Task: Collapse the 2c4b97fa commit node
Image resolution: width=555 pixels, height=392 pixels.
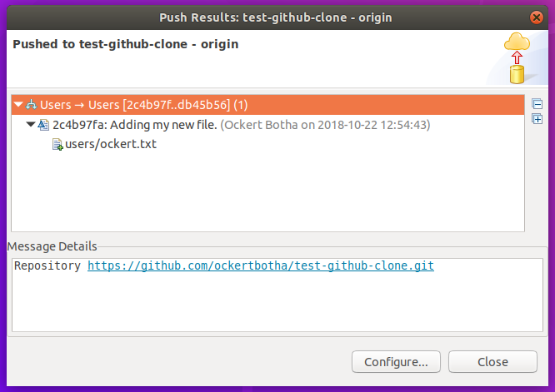Action: 31,125
